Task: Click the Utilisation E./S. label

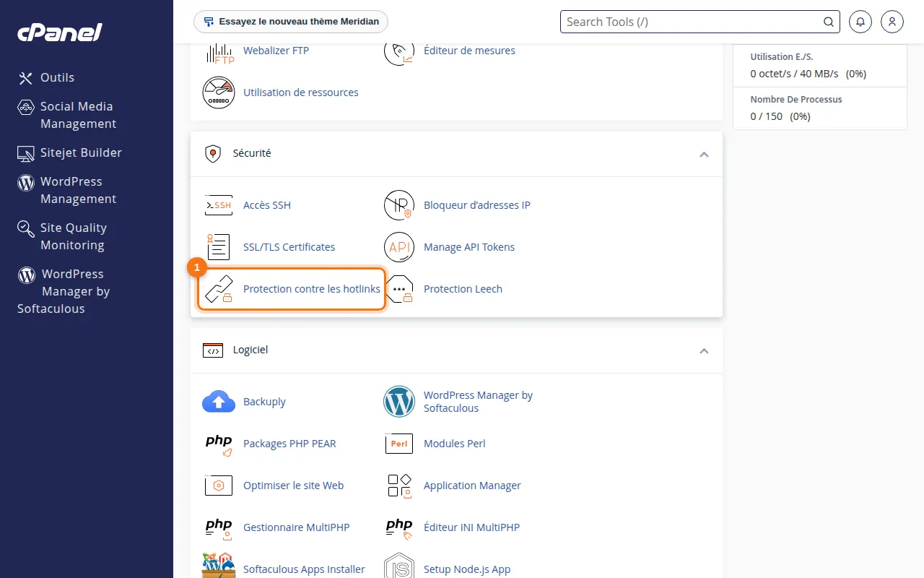Action: [x=782, y=56]
